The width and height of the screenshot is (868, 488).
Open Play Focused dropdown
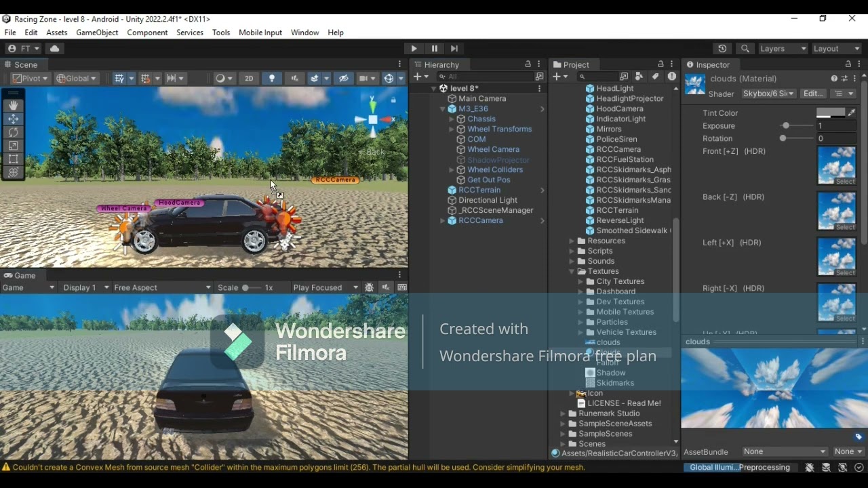tap(325, 287)
